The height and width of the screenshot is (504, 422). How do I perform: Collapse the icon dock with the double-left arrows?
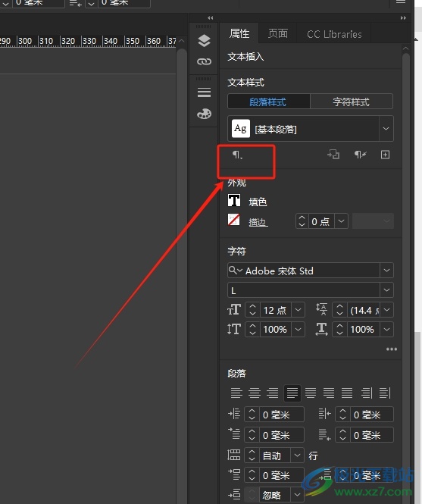(x=210, y=18)
